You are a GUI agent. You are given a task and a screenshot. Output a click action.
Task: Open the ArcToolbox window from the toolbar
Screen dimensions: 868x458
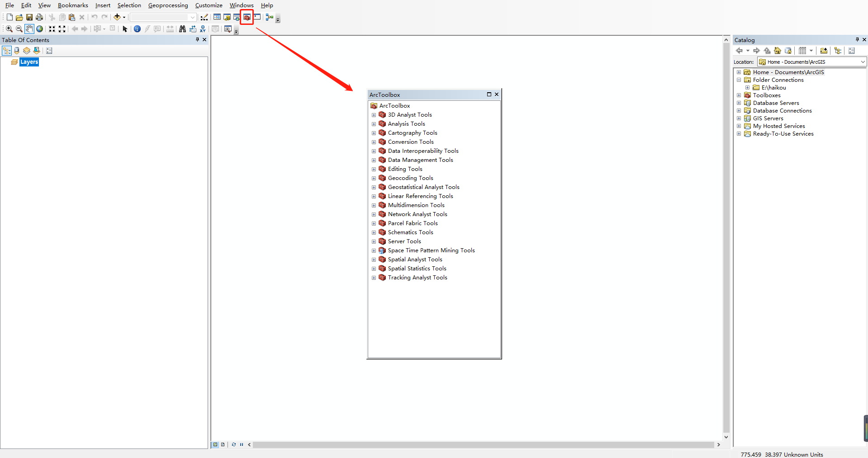[247, 17]
